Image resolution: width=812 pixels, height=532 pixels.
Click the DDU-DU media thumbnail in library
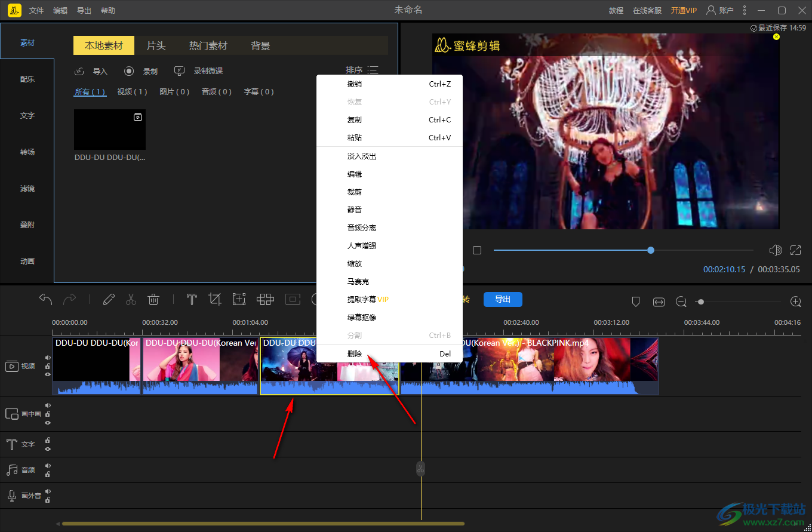tap(110, 130)
